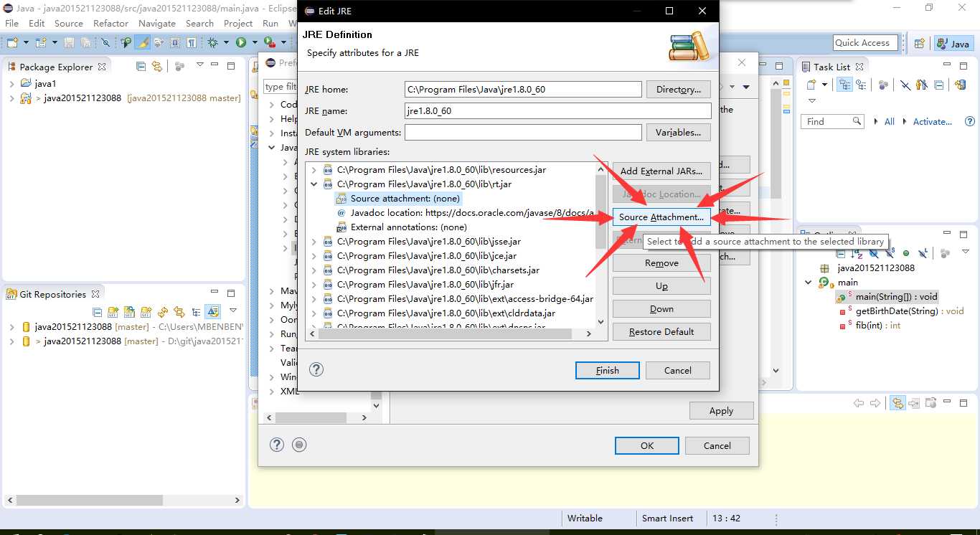Click Default VM arguments field

point(523,132)
